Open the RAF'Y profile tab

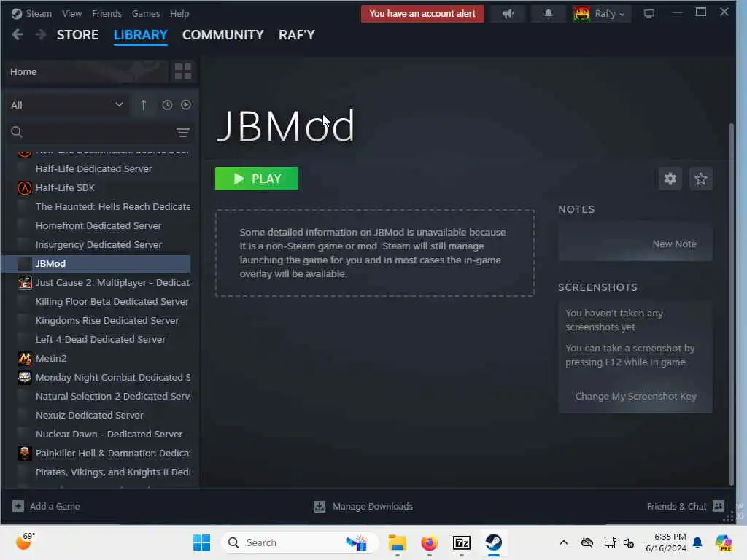click(x=297, y=35)
